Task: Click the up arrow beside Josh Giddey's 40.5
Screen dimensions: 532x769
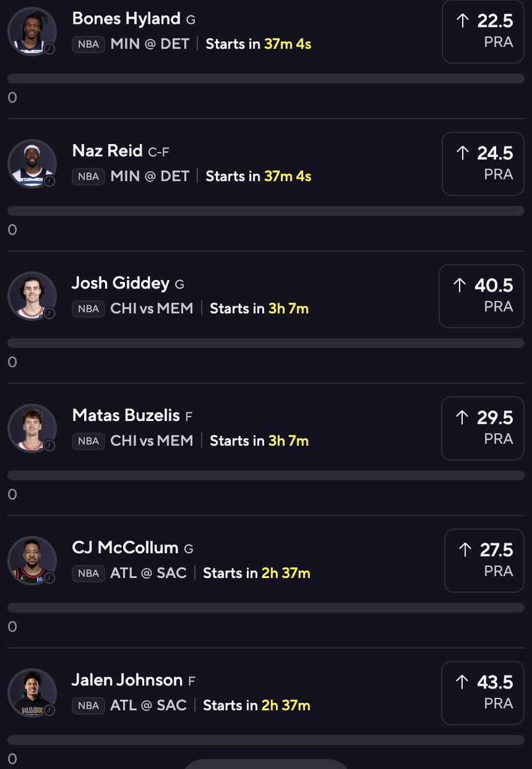Action: coord(459,285)
